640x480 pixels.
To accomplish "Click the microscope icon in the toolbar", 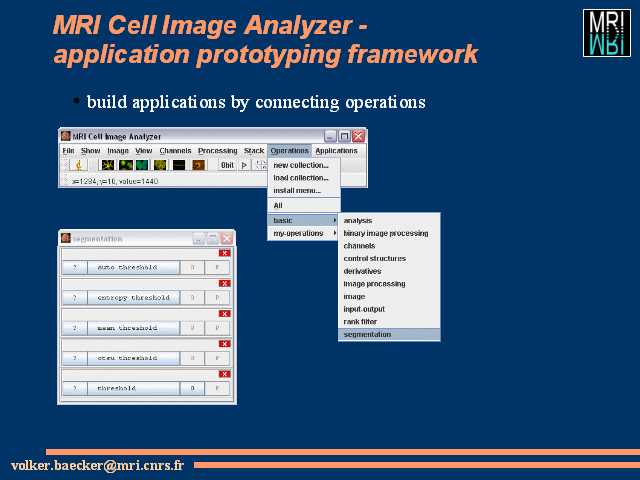I will click(x=78, y=165).
